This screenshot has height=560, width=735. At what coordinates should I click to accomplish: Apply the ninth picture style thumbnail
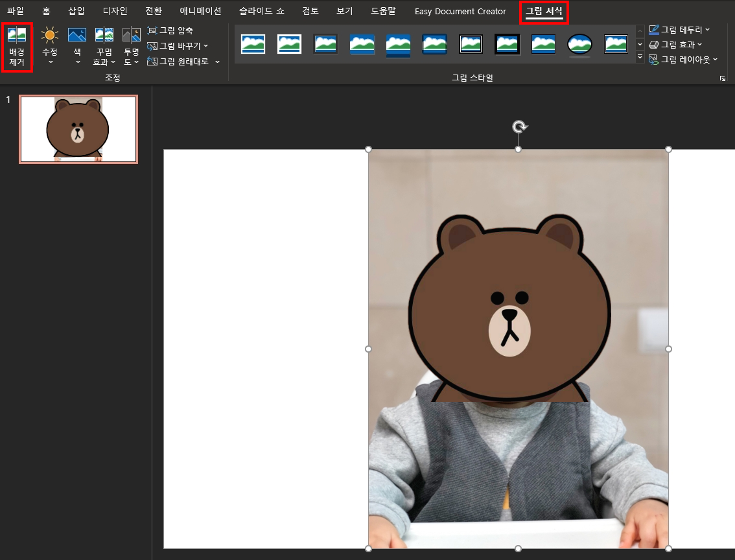click(543, 45)
